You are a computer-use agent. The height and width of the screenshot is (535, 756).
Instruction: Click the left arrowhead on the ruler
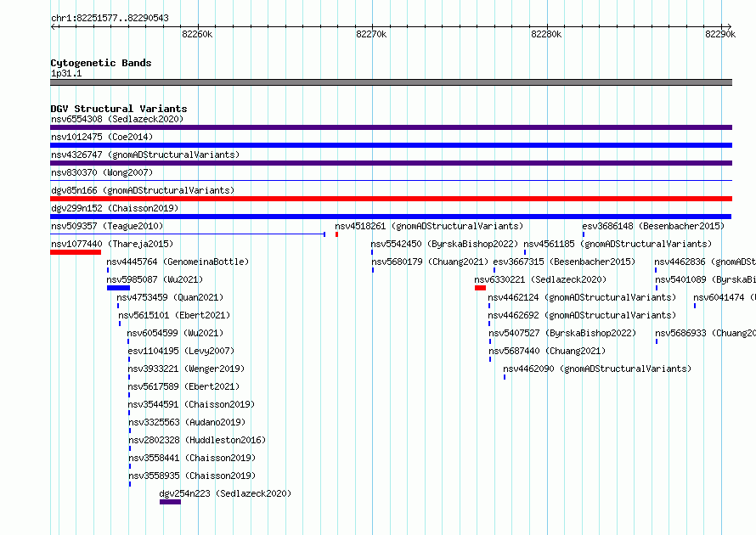(x=53, y=27)
